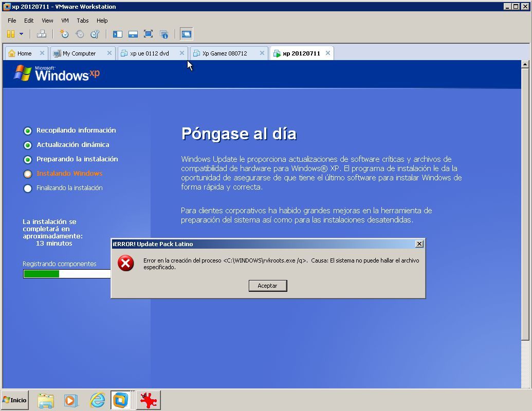The height and width of the screenshot is (411, 532).
Task: Take a snapshot of this virtual machine
Action: pyautogui.click(x=64, y=34)
